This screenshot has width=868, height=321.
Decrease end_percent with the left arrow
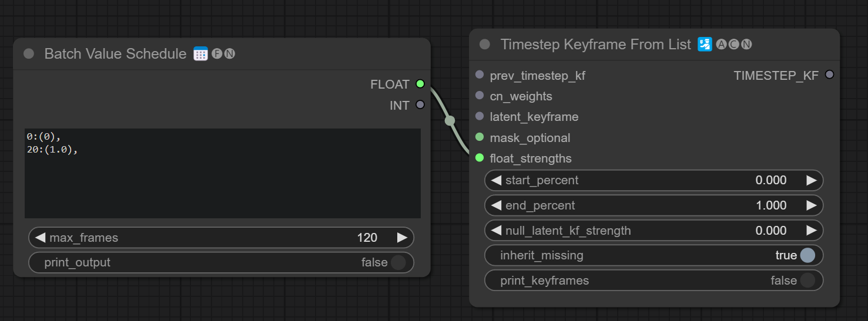tap(497, 205)
